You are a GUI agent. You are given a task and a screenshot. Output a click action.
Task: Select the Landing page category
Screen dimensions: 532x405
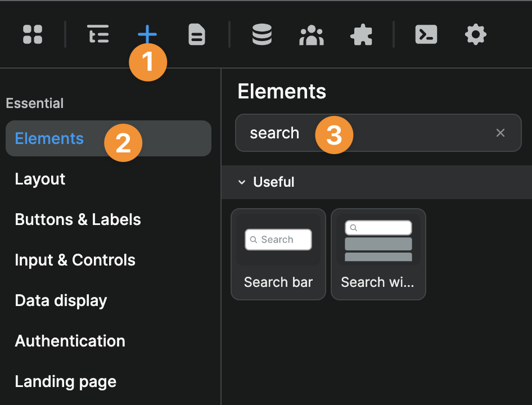(x=65, y=381)
